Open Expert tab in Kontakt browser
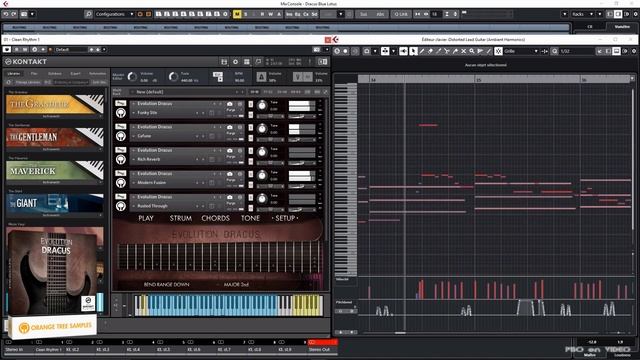This screenshot has height=360, width=640. pyautogui.click(x=76, y=73)
